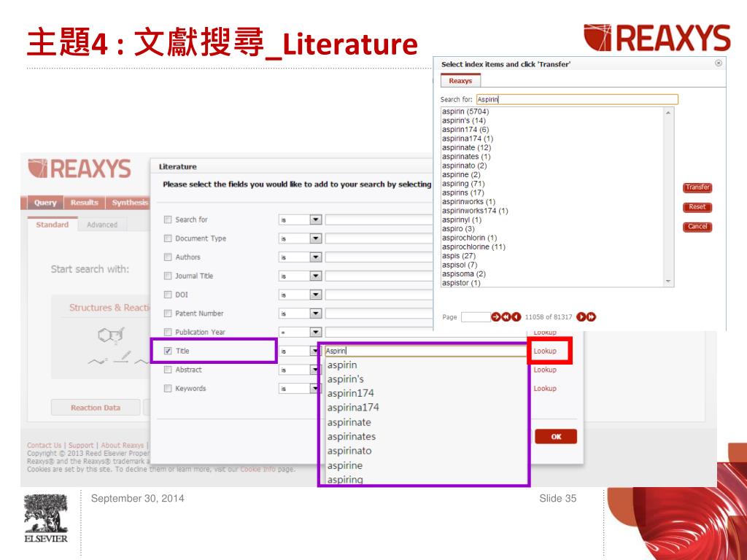Select 'aspirinate (12)' in index list
The width and height of the screenshot is (747, 560).
point(466,147)
